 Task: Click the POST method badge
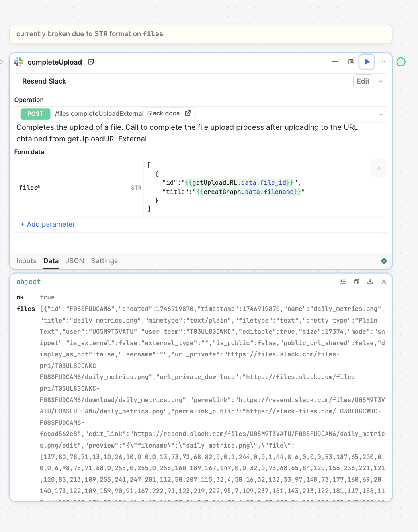[35, 114]
